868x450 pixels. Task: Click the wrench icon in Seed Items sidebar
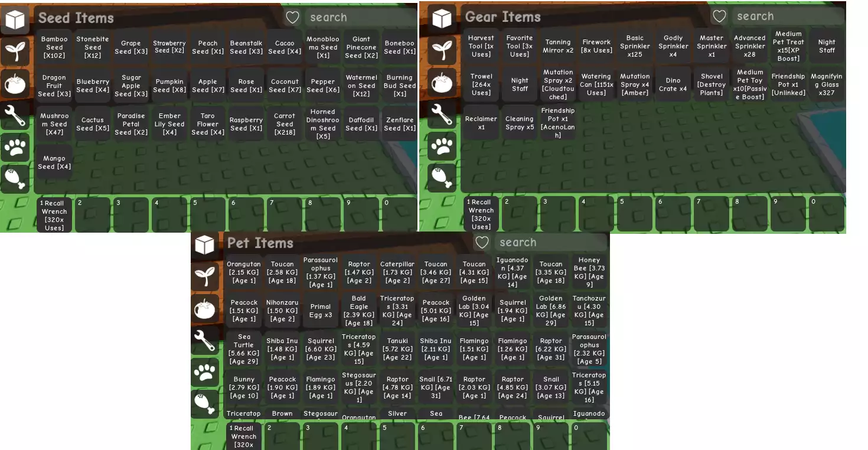15,115
